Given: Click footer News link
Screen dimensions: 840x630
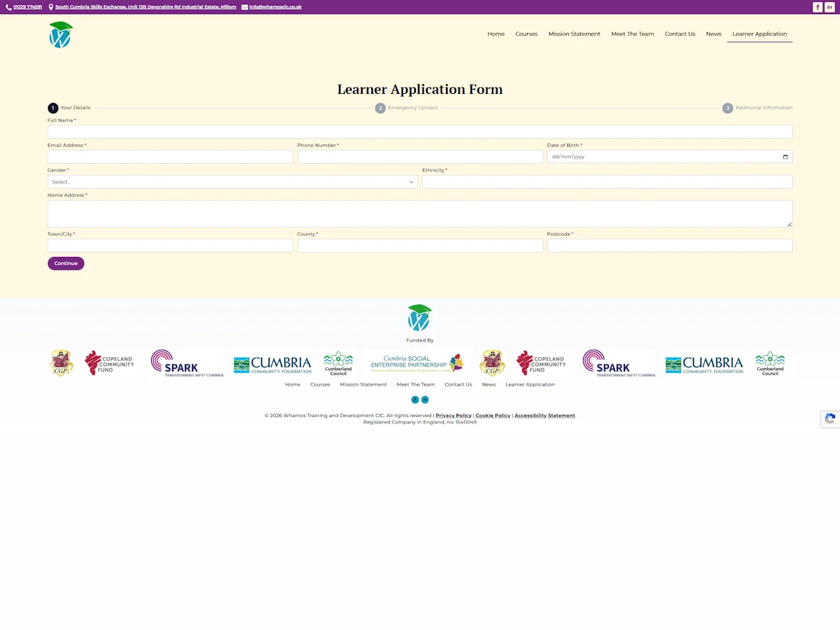Looking at the screenshot, I should point(489,384).
